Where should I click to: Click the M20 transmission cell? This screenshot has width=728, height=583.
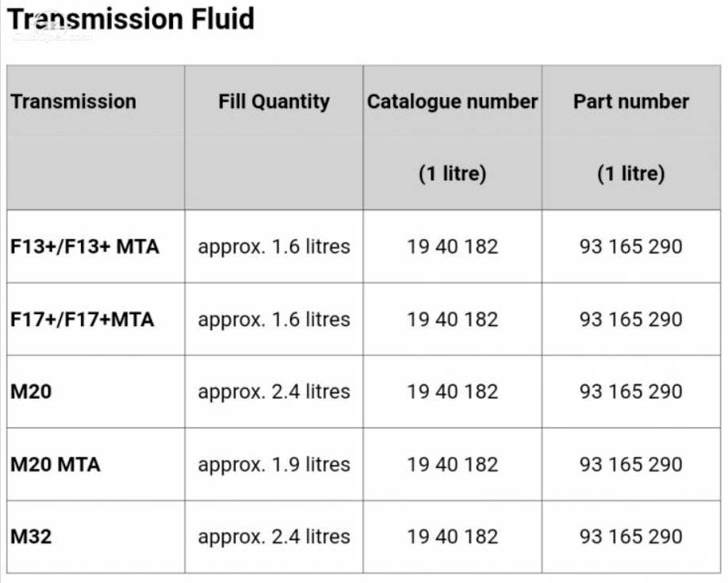(x=31, y=392)
